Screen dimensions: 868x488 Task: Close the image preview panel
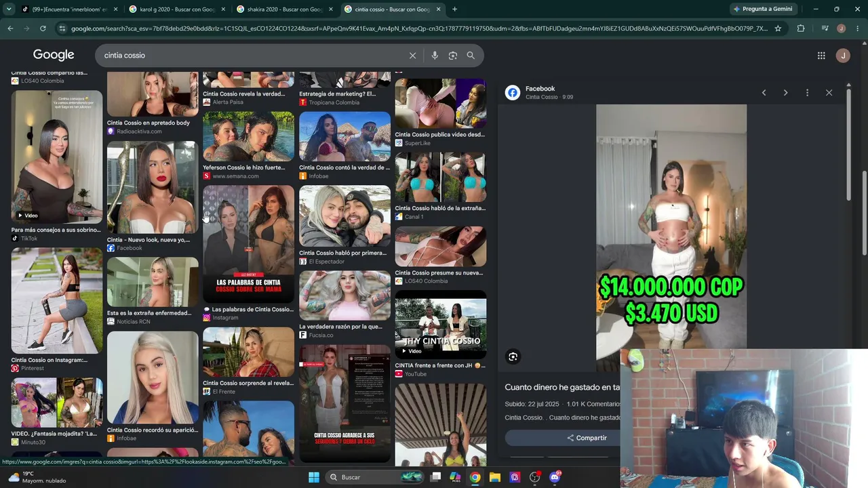coord(829,93)
